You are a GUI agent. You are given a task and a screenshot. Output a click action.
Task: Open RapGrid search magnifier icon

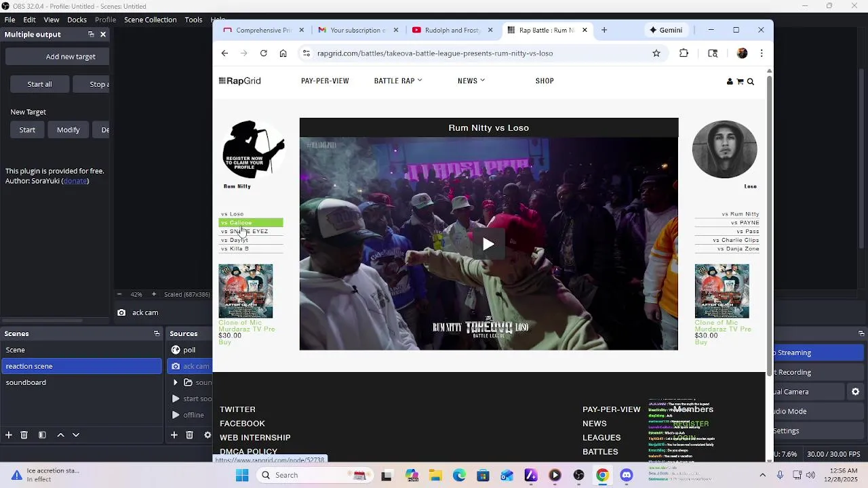751,81
